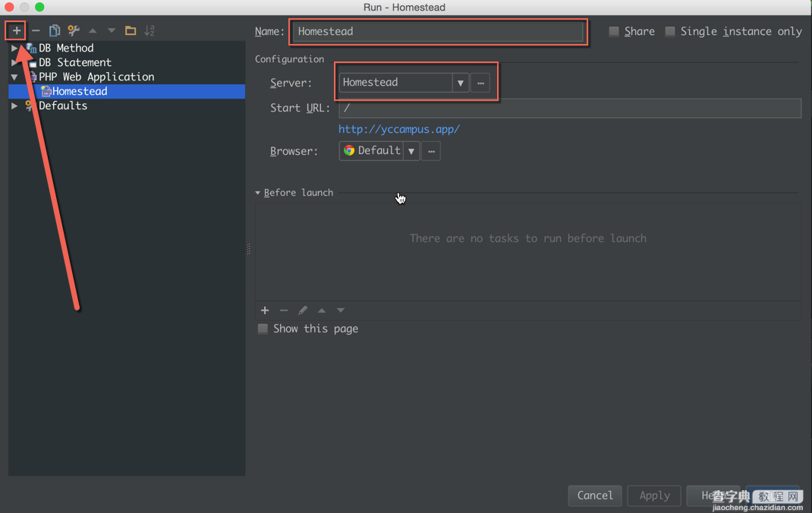
Task: Copy the selected configuration
Action: coord(55,30)
